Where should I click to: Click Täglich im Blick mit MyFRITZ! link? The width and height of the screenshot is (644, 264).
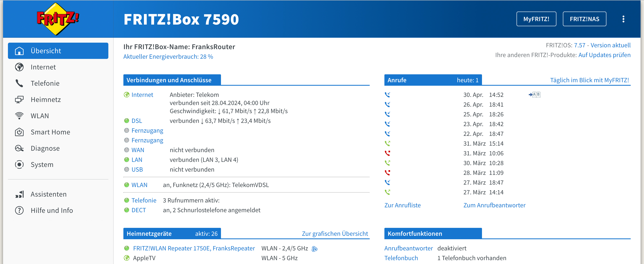pyautogui.click(x=590, y=80)
